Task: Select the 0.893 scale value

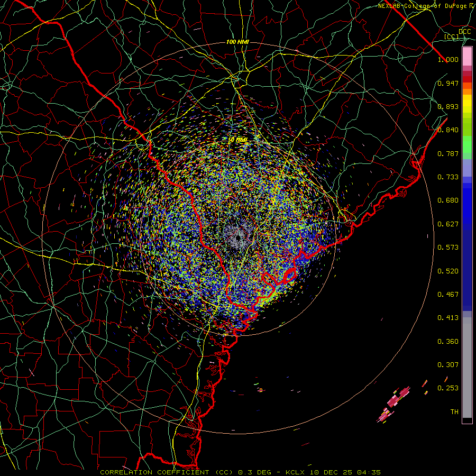Action: 448,106
